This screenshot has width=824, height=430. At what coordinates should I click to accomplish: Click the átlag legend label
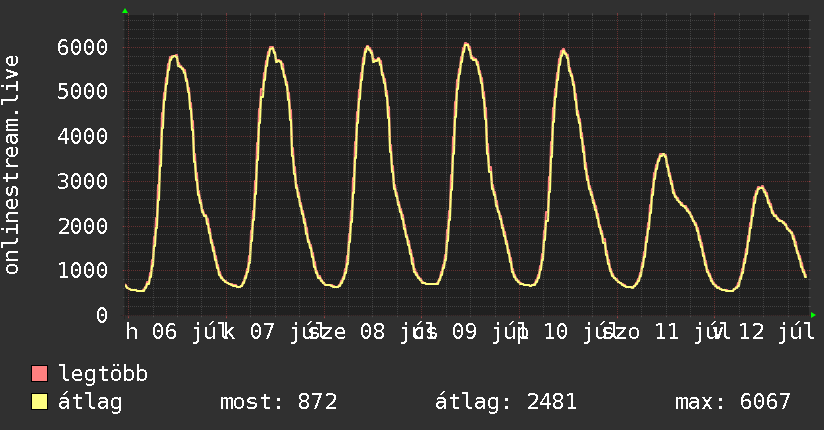tap(90, 402)
